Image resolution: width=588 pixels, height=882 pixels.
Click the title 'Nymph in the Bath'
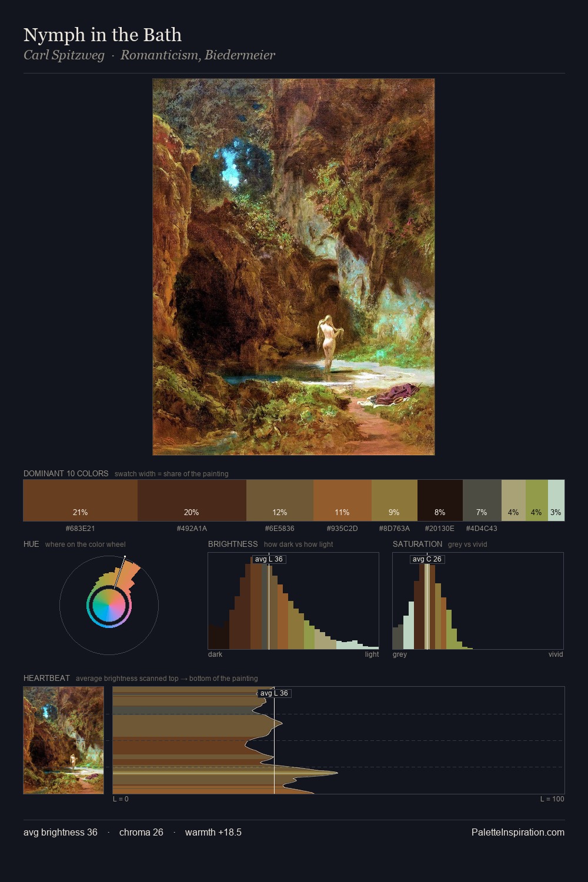102,35
